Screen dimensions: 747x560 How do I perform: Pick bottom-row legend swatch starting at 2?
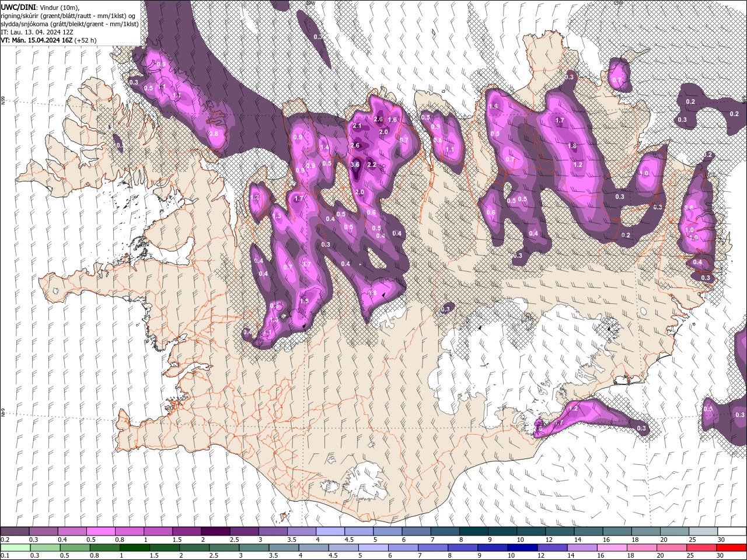[194, 547]
